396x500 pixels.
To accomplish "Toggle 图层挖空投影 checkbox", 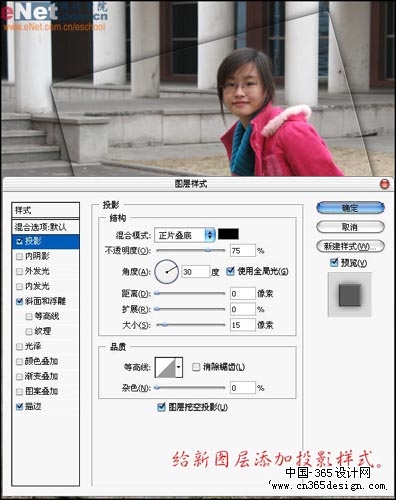I will point(161,407).
